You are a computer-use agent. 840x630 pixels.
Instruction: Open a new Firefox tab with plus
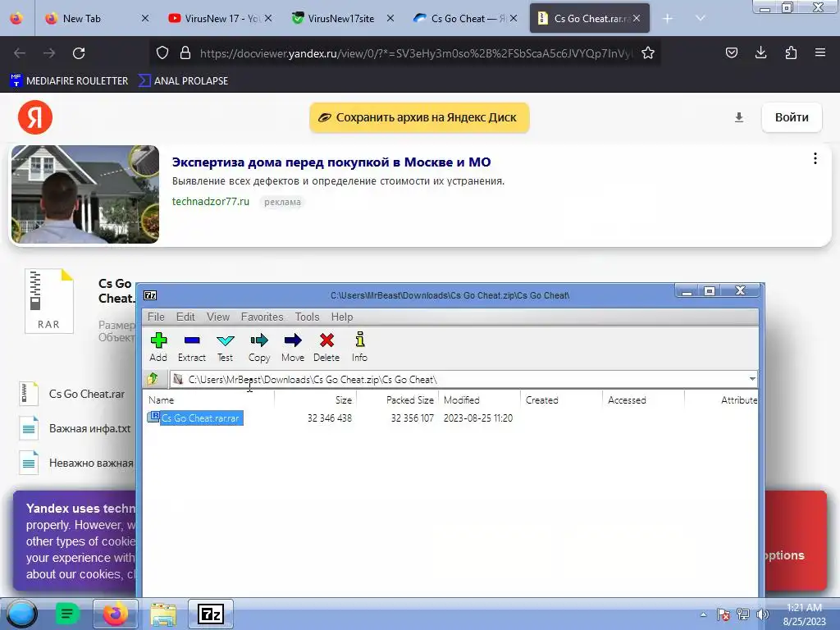pyautogui.click(x=668, y=19)
